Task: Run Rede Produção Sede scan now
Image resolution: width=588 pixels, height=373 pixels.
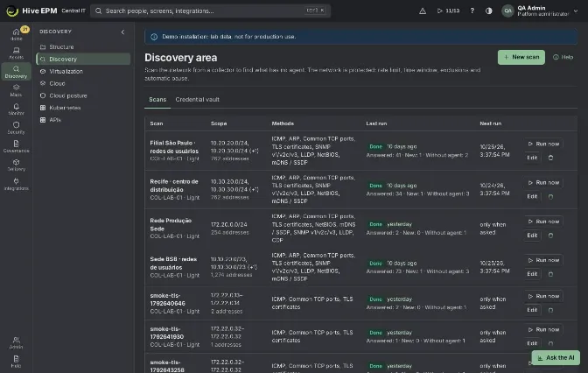Action: click(543, 222)
